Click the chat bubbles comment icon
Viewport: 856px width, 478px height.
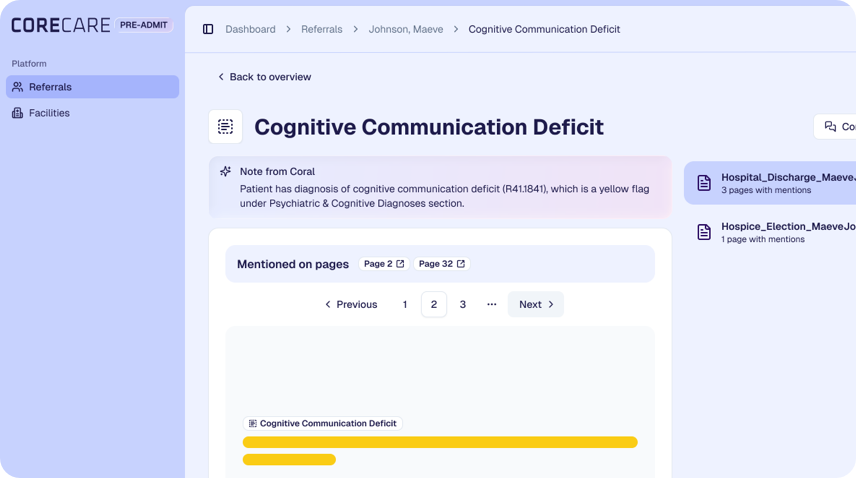(x=830, y=127)
